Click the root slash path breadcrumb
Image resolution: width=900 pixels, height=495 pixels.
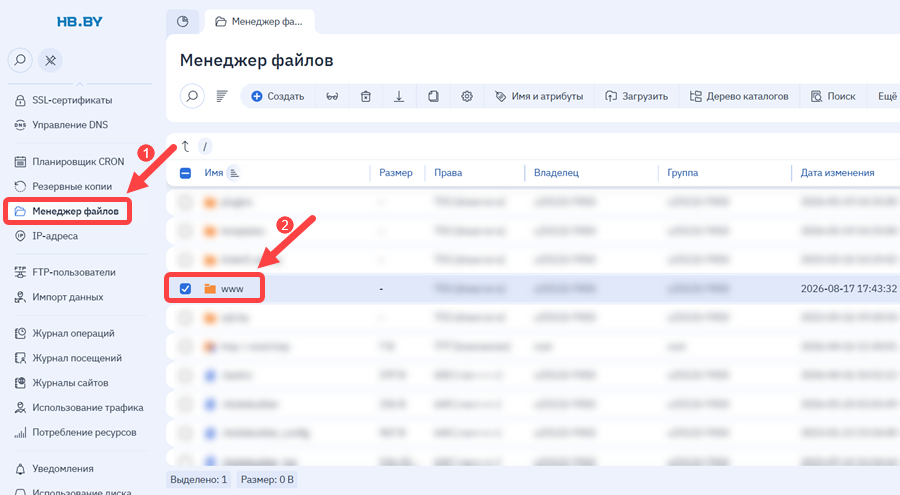(205, 146)
